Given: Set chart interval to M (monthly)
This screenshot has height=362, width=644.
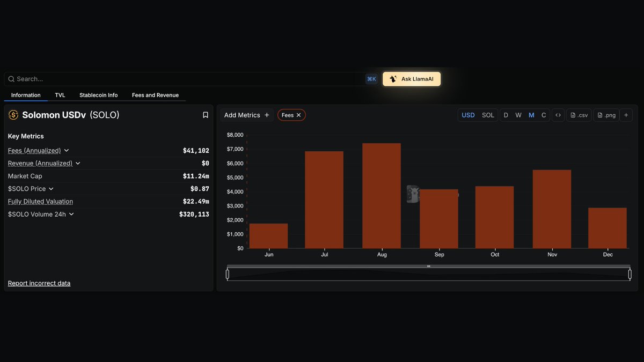Looking at the screenshot, I should [x=531, y=115].
